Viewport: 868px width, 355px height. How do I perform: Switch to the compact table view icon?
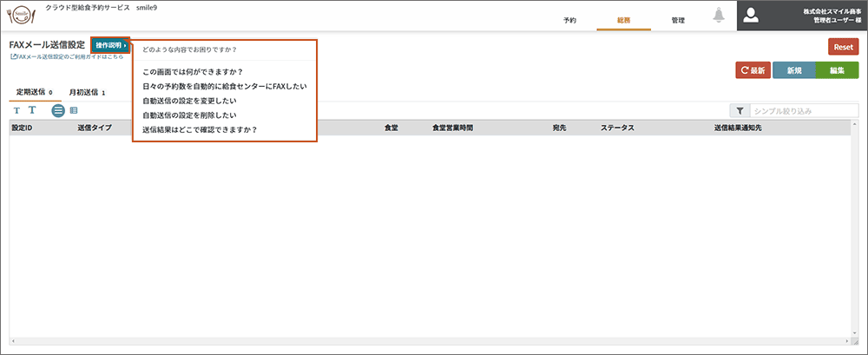pos(74,110)
